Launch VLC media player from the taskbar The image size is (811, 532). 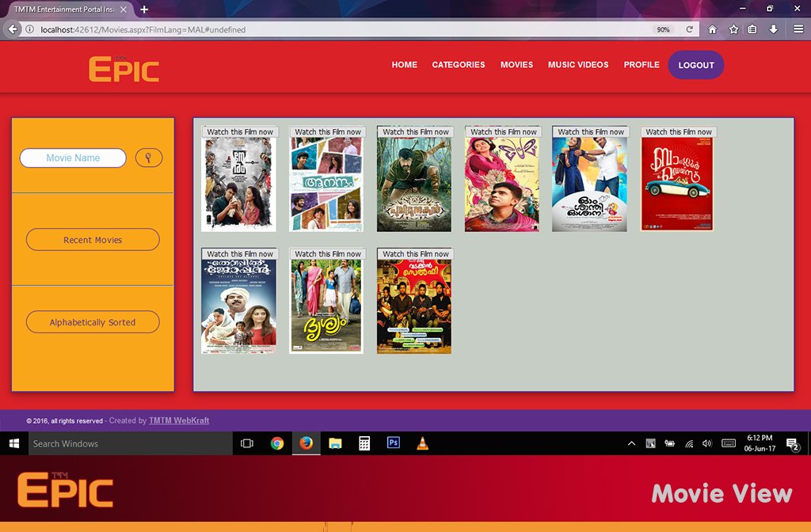(423, 443)
